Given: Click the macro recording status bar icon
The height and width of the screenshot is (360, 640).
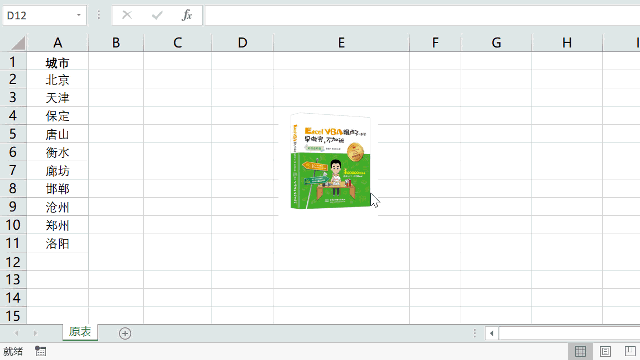Looking at the screenshot, I should tap(40, 351).
